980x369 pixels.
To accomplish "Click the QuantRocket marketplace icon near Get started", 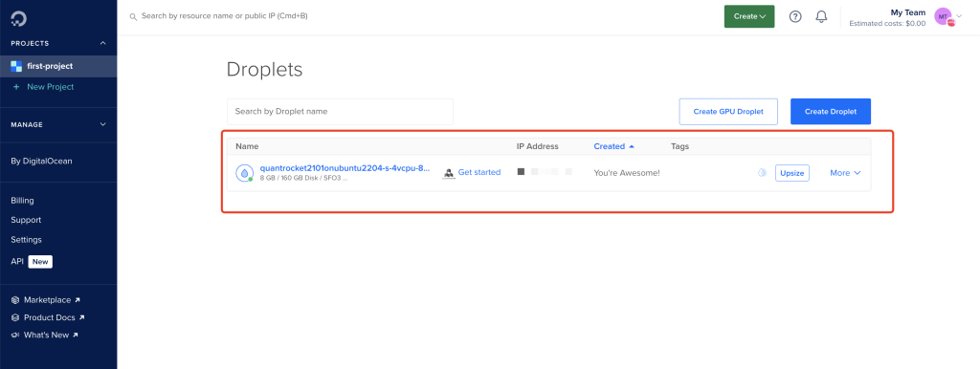I will tap(449, 173).
